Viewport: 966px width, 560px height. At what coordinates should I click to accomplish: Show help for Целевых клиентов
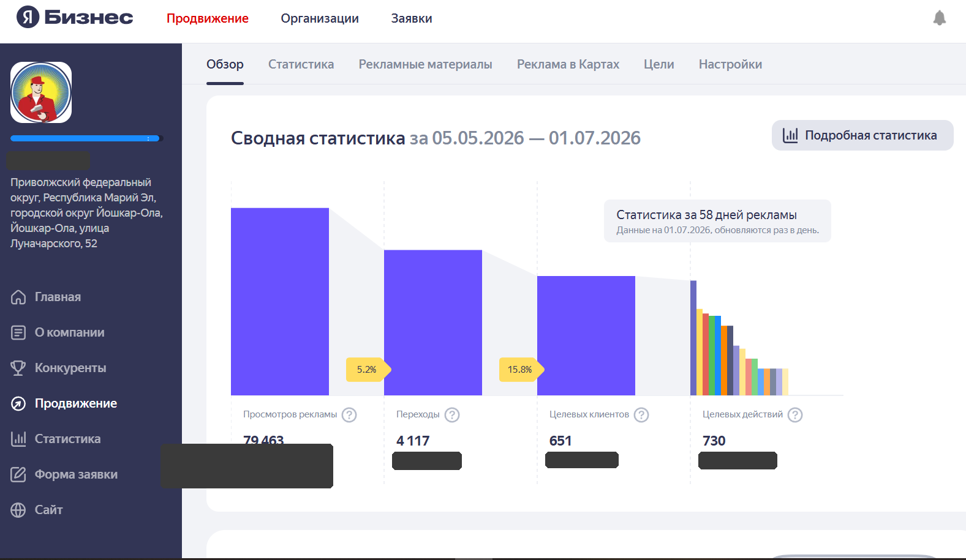[641, 415]
